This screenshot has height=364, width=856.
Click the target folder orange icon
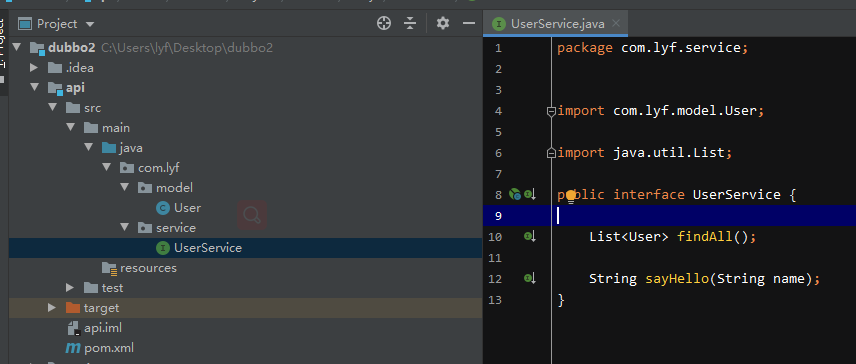(x=73, y=308)
